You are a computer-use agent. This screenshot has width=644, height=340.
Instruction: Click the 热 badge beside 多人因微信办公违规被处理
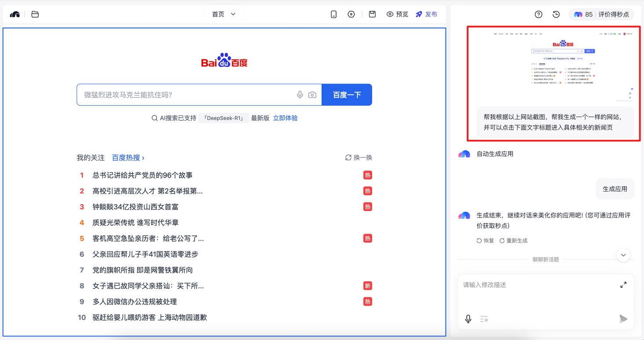pos(368,302)
